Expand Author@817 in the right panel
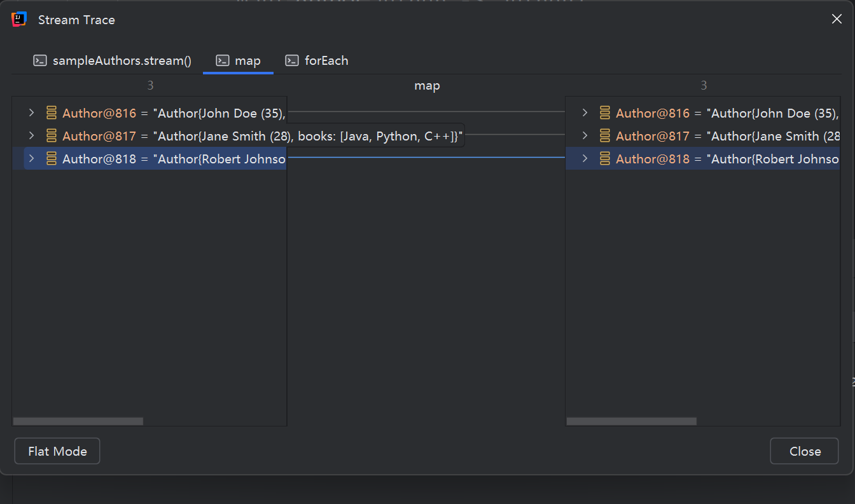This screenshot has width=855, height=504. (x=585, y=136)
